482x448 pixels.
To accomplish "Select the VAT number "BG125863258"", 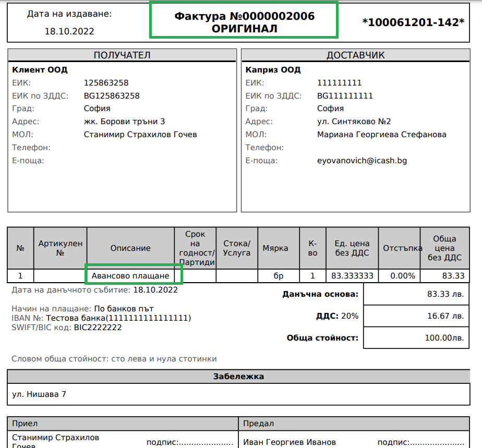I will 112,96.
